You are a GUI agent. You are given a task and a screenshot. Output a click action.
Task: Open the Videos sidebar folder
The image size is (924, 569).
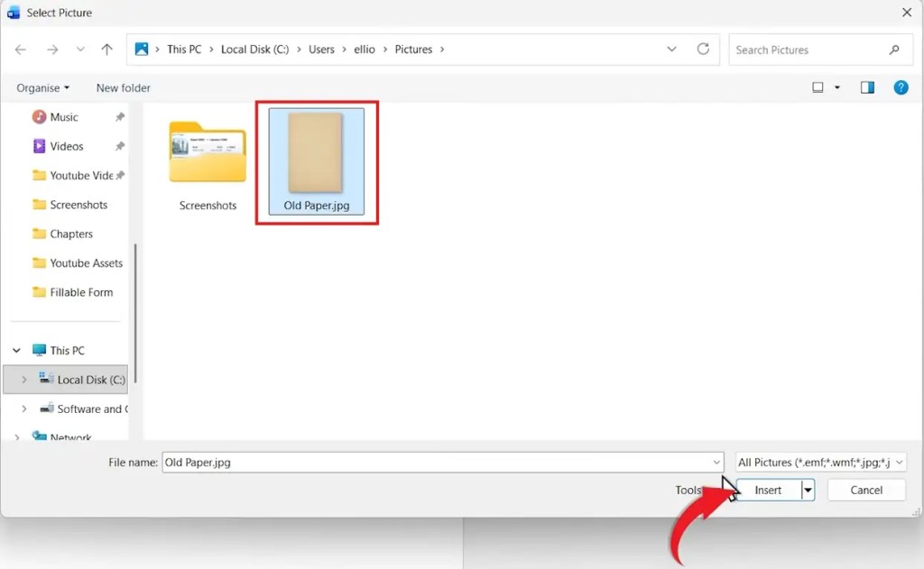pos(65,146)
